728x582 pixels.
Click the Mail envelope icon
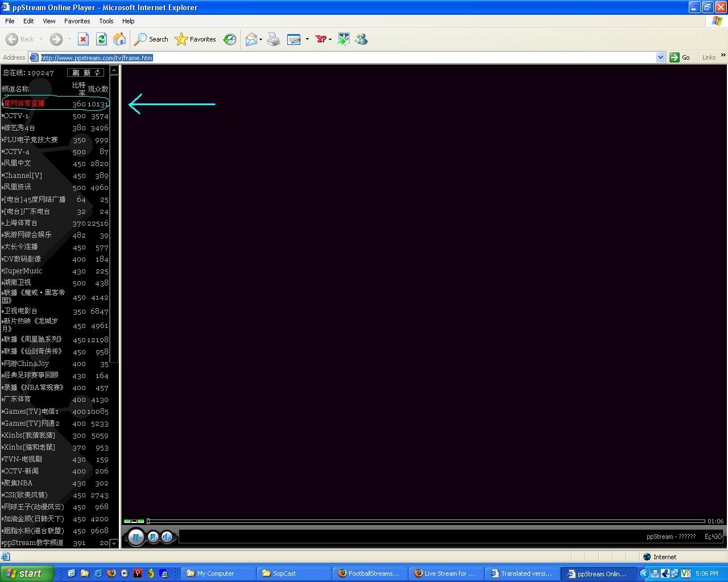tap(251, 39)
